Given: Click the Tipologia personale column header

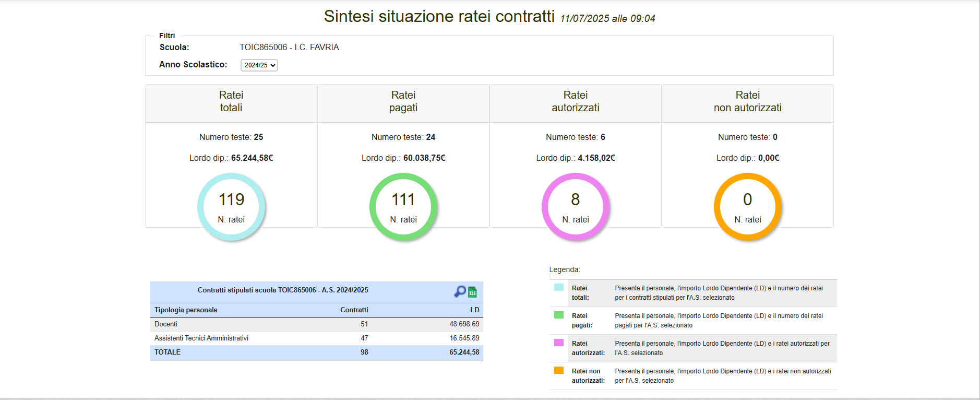Looking at the screenshot, I should pos(186,310).
